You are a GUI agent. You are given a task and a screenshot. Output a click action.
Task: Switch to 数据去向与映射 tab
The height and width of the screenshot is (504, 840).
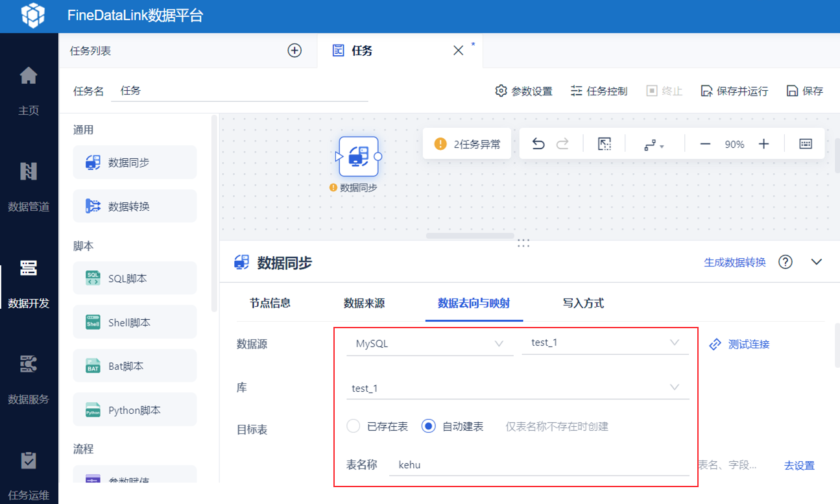[x=474, y=303]
